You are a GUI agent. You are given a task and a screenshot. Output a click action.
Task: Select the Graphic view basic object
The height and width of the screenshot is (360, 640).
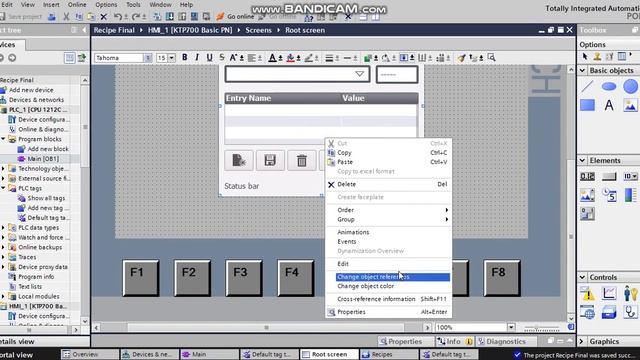tap(630, 105)
